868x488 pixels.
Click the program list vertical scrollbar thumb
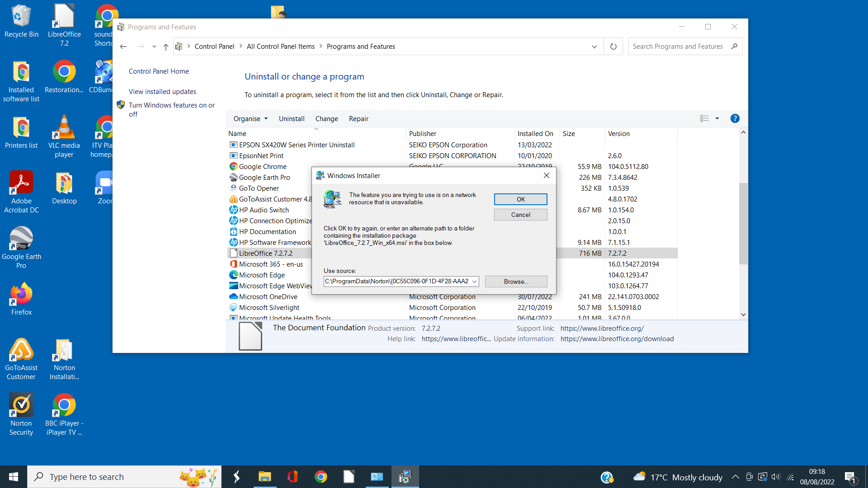(x=743, y=224)
